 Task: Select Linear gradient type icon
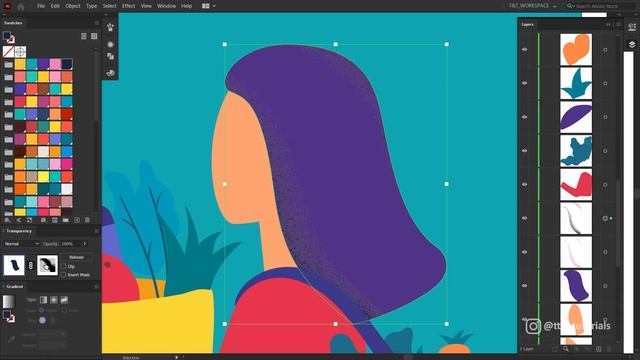pyautogui.click(x=43, y=300)
